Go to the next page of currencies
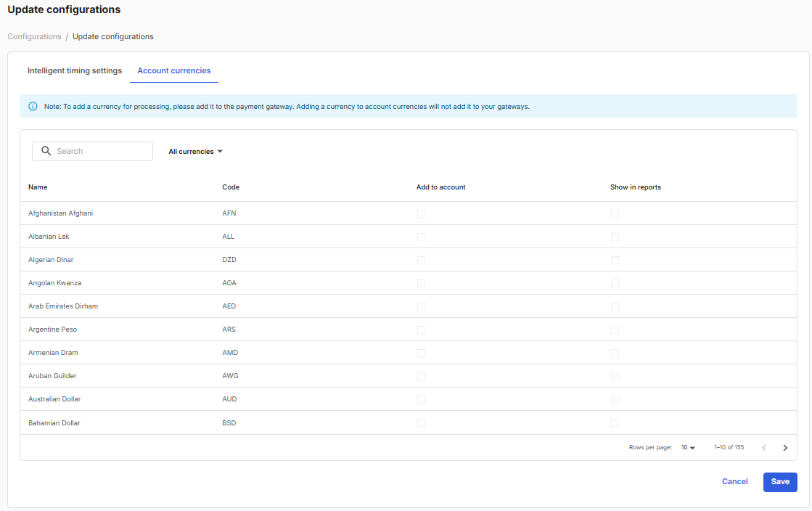The width and height of the screenshot is (812, 511). coord(785,448)
